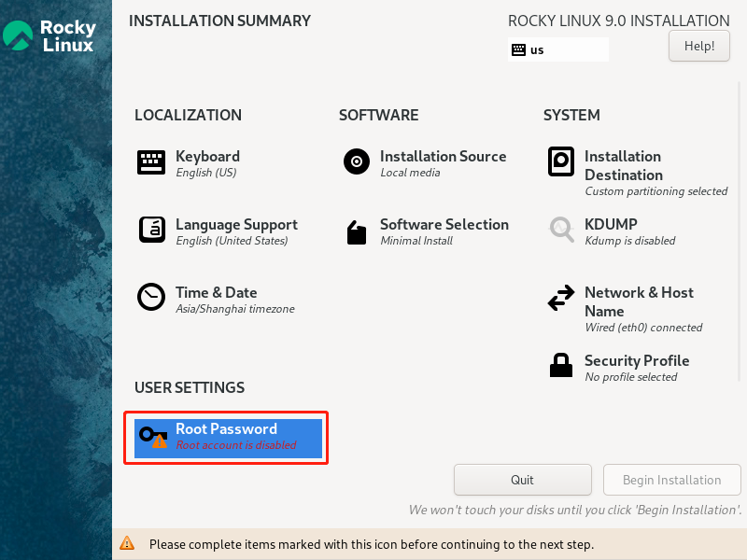
Task: Click the Installation Destination disk icon
Action: coord(560,162)
